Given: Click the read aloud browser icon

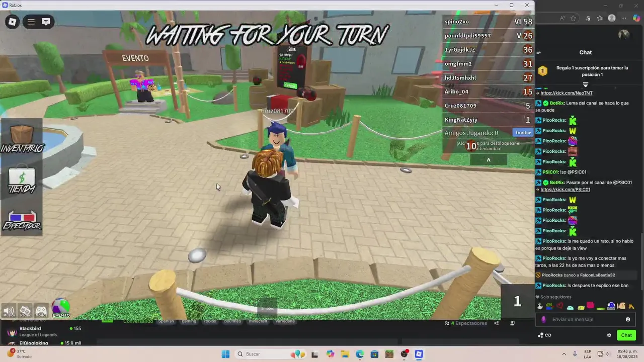Looking at the screenshot, I should click(x=562, y=18).
